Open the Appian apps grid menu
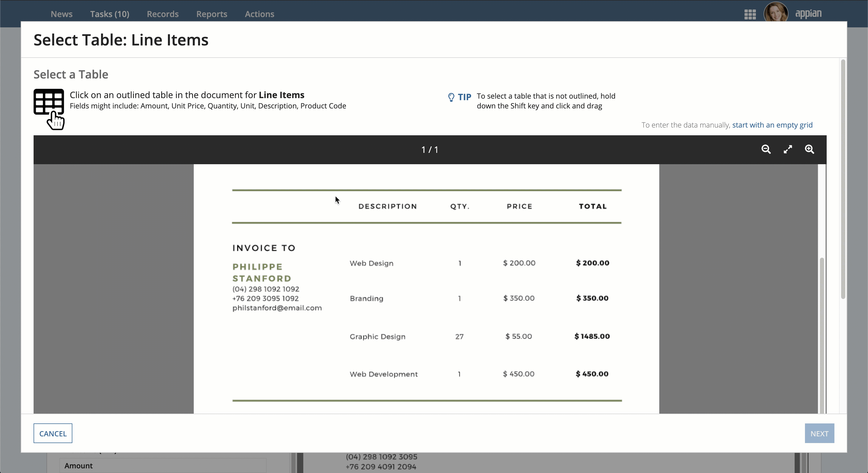This screenshot has height=473, width=868. (x=750, y=14)
